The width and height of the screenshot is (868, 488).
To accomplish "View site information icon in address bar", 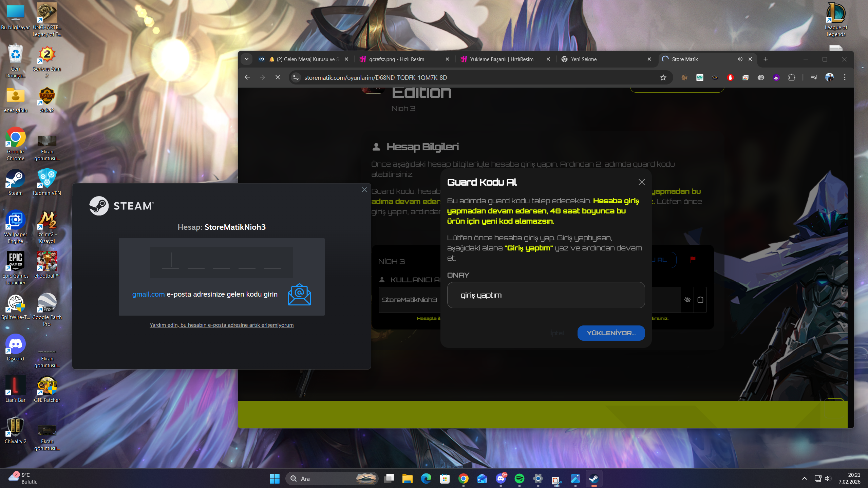I will click(x=296, y=77).
